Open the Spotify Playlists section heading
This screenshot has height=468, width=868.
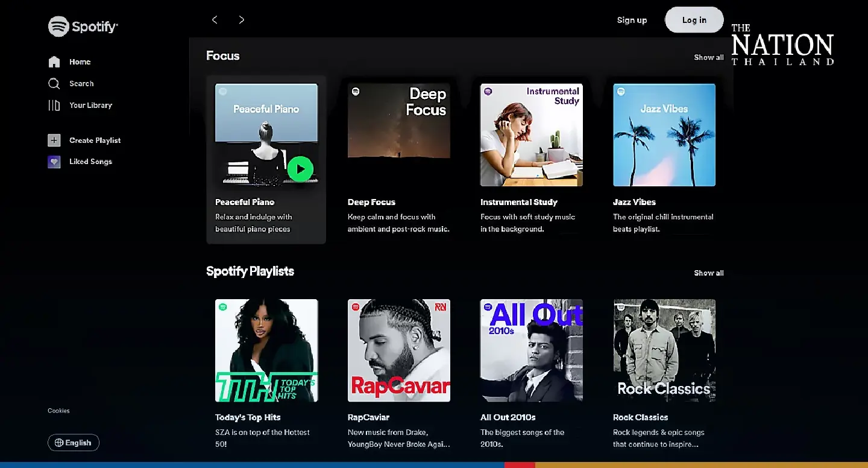(x=250, y=271)
